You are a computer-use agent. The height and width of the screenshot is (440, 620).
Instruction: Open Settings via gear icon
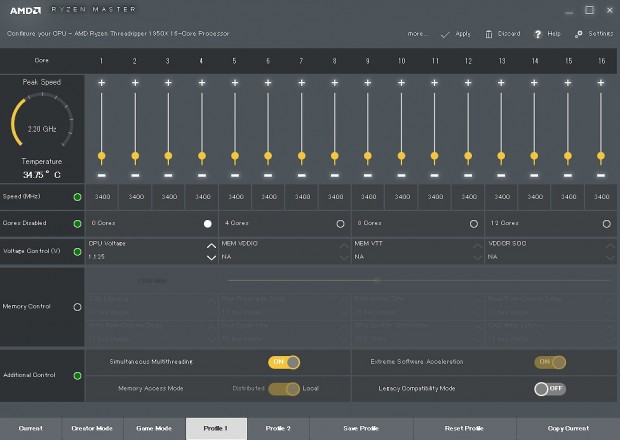[x=578, y=34]
